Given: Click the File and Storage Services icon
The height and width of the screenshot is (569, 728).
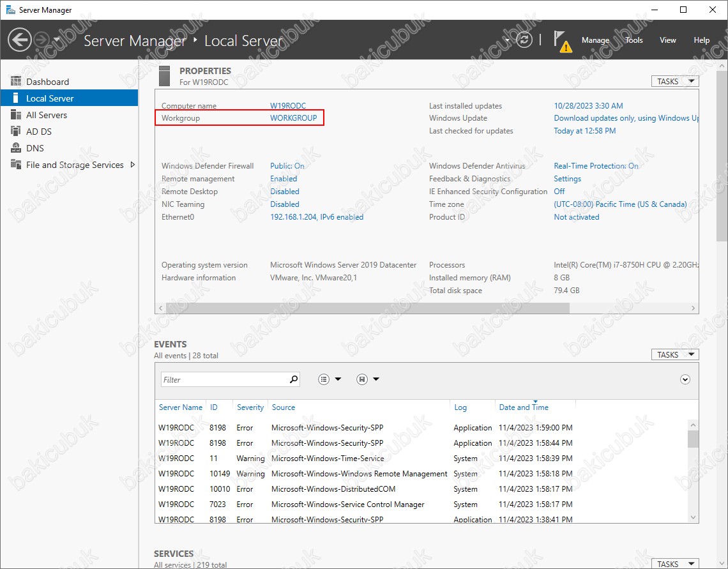Looking at the screenshot, I should point(16,164).
